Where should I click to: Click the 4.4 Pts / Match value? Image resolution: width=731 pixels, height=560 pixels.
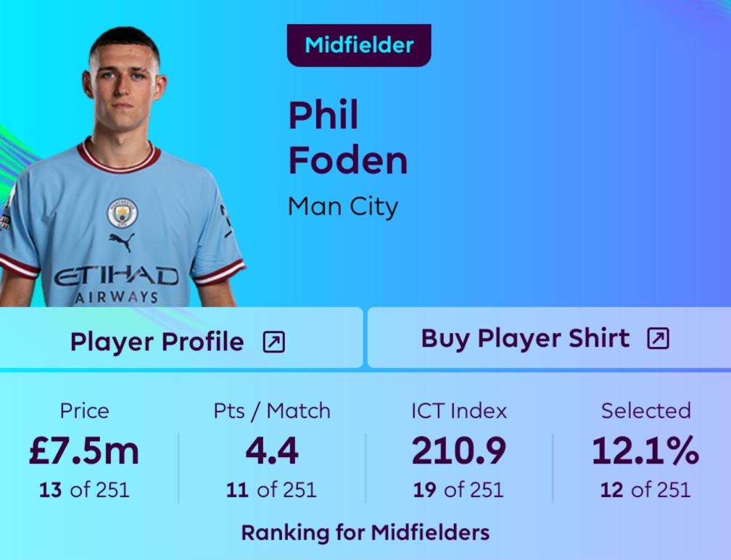[x=272, y=451]
